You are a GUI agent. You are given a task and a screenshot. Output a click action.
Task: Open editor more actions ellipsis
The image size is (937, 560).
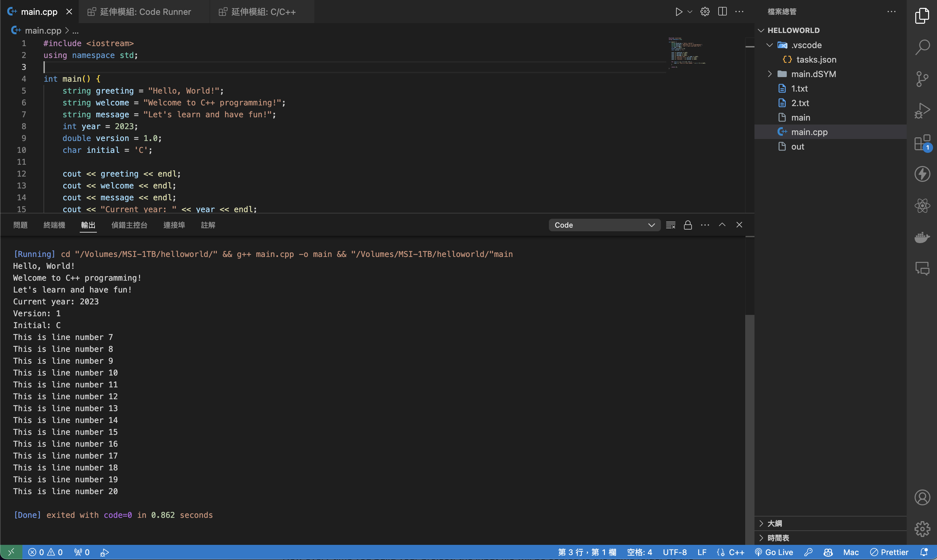(x=739, y=12)
